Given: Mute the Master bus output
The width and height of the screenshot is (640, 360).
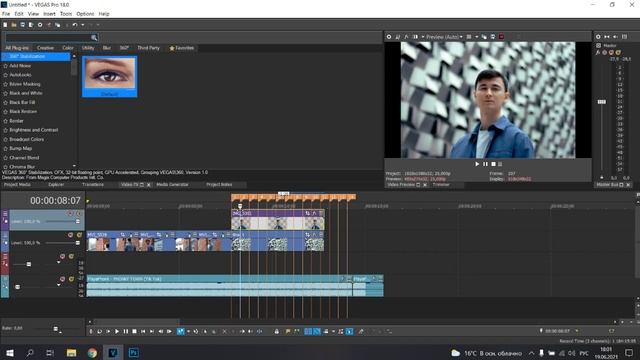Looking at the screenshot, I should [x=611, y=52].
